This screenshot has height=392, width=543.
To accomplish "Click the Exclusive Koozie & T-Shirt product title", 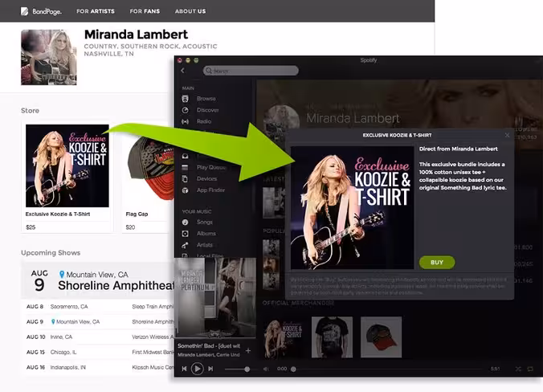I will tap(58, 214).
